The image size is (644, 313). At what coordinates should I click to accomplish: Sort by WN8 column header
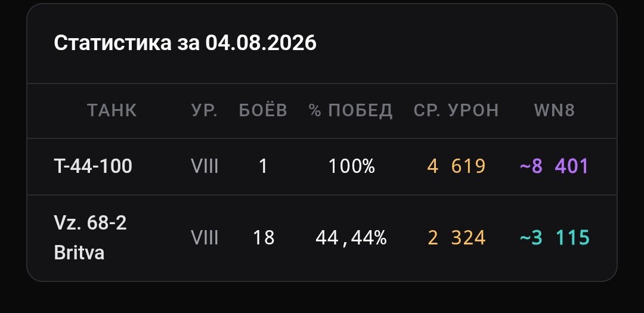[555, 110]
